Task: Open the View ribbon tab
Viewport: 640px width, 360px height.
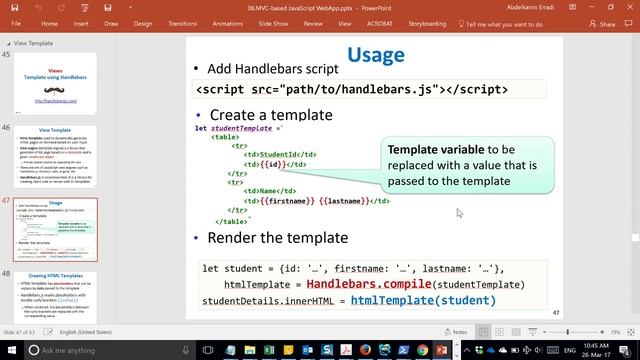Action: click(x=344, y=24)
